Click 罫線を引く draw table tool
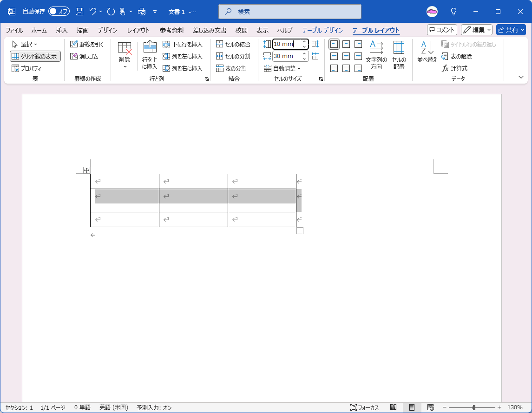 click(x=86, y=44)
